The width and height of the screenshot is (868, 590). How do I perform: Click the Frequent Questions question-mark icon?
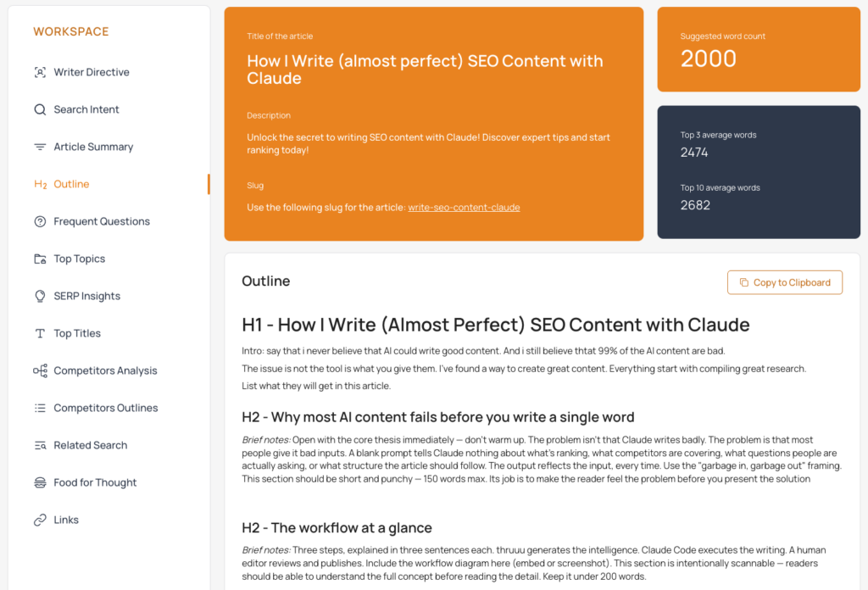point(40,221)
